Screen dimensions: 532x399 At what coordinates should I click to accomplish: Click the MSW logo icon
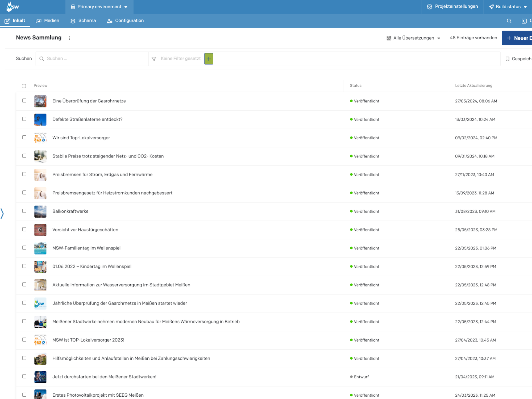click(13, 7)
